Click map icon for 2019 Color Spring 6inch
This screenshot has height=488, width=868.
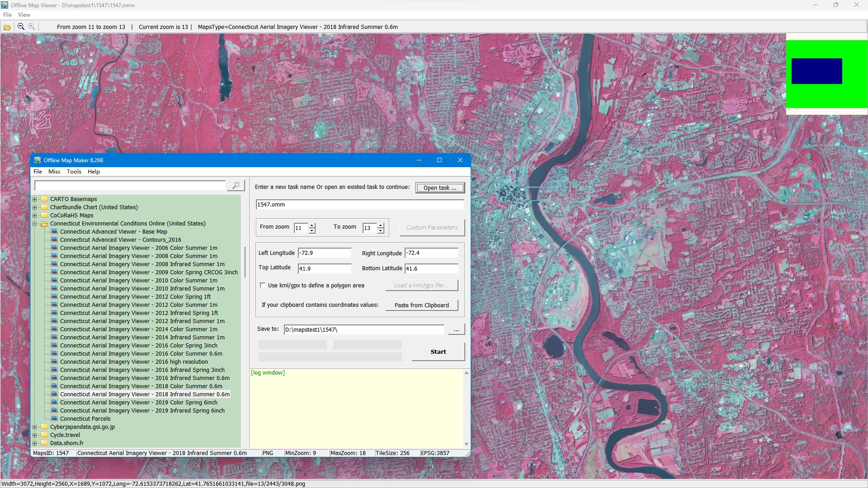pos(54,402)
